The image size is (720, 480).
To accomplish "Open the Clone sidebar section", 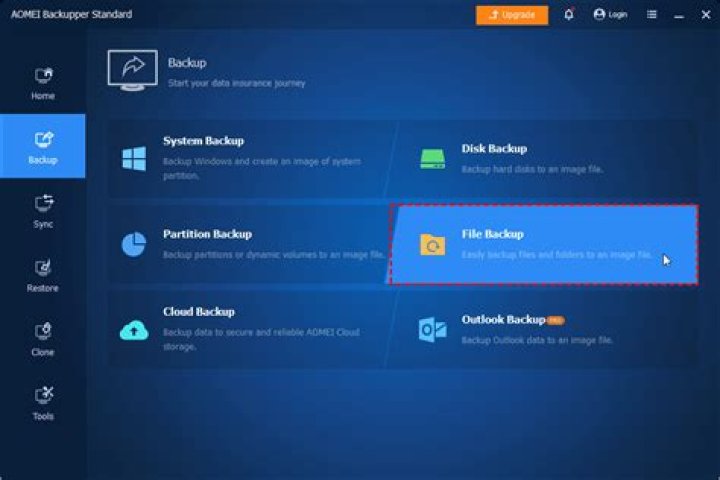I will click(43, 339).
